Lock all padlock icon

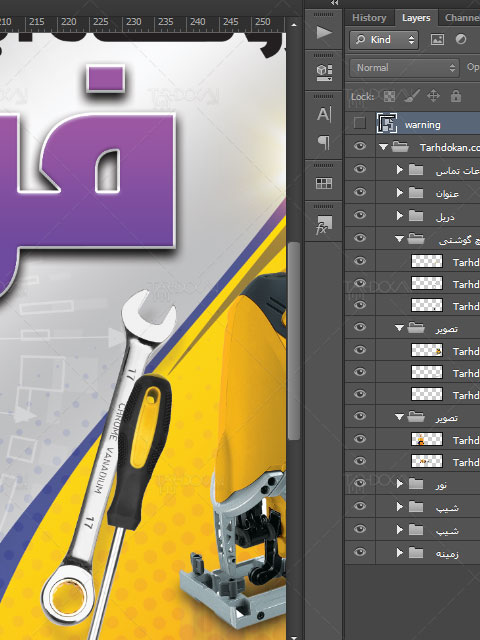tap(456, 96)
